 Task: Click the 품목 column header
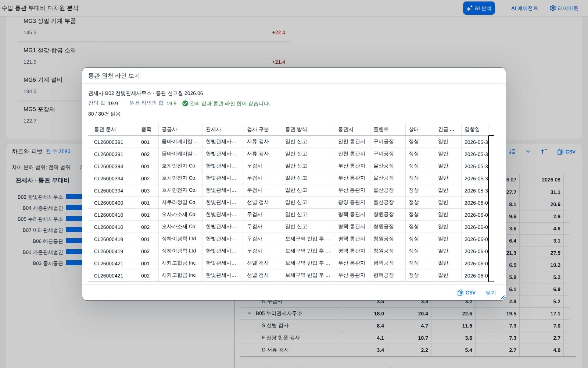[x=148, y=130]
